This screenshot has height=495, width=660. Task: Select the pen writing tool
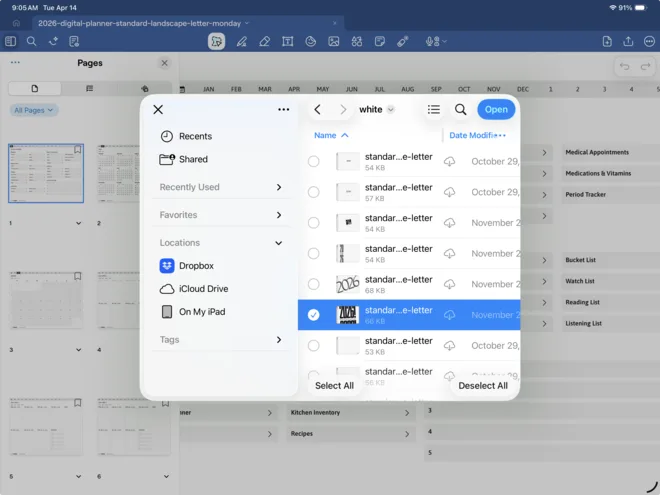coord(242,41)
